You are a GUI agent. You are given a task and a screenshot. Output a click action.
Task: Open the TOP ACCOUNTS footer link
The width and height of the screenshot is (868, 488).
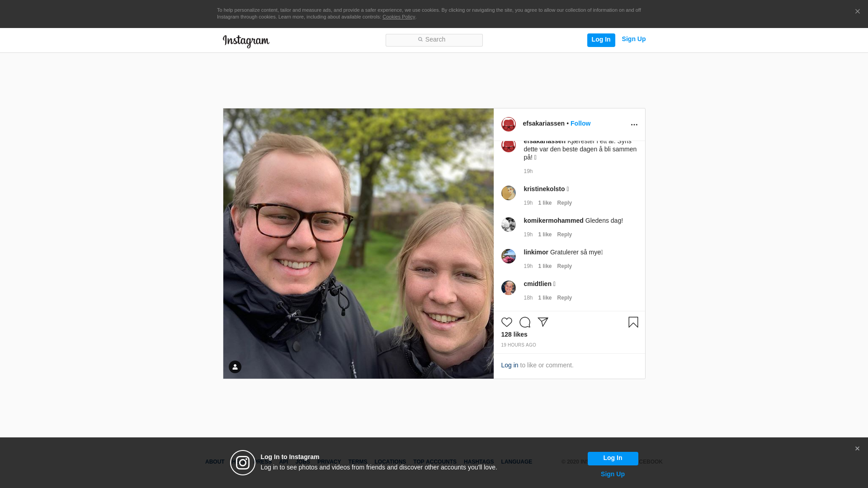click(x=435, y=462)
